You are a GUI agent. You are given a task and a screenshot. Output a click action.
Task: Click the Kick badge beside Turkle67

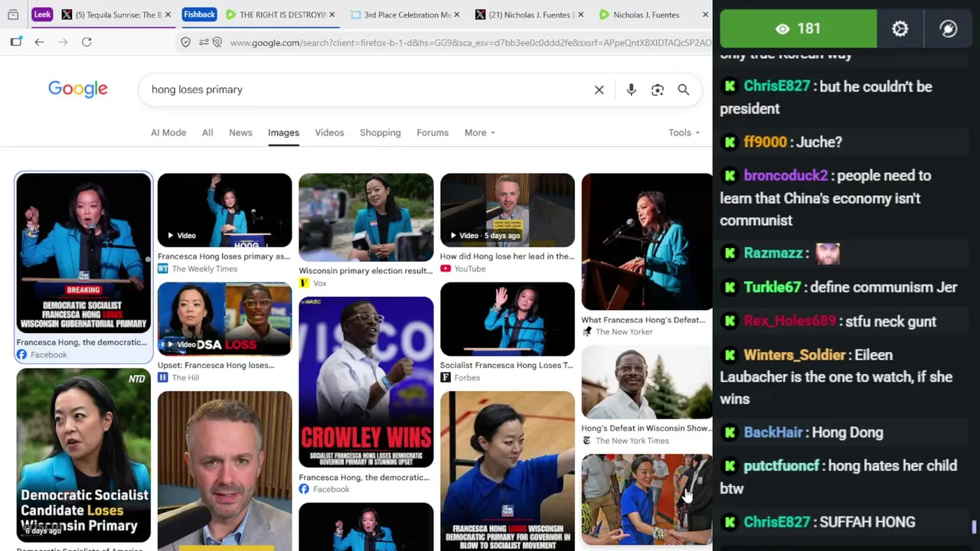(x=730, y=287)
